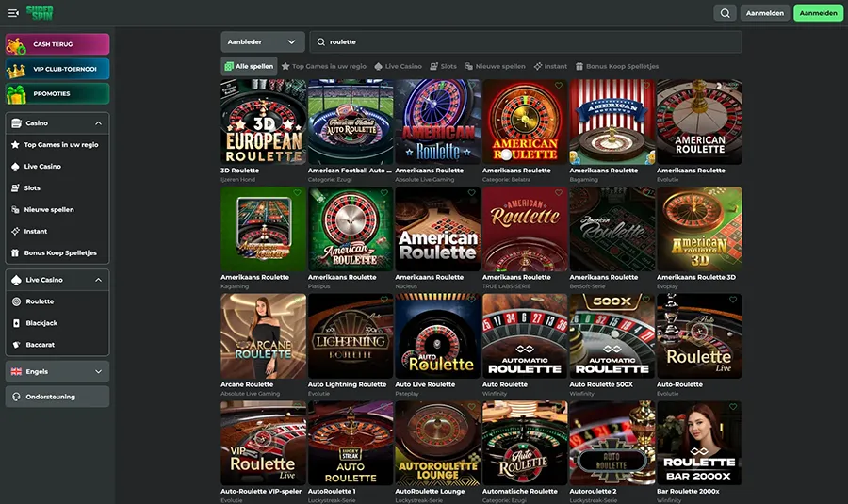Screen dimensions: 848x504
Task: Open American Football Auto Roulette thumbnail
Action: coord(351,122)
